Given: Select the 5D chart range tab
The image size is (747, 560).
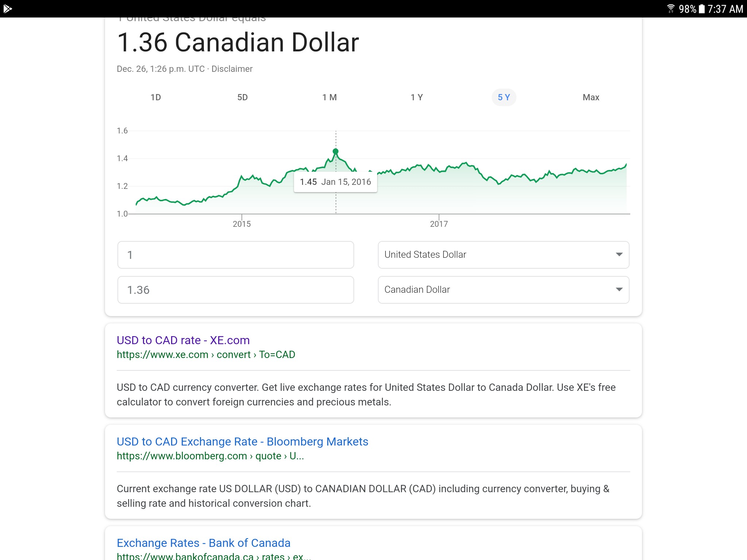Looking at the screenshot, I should 243,97.
